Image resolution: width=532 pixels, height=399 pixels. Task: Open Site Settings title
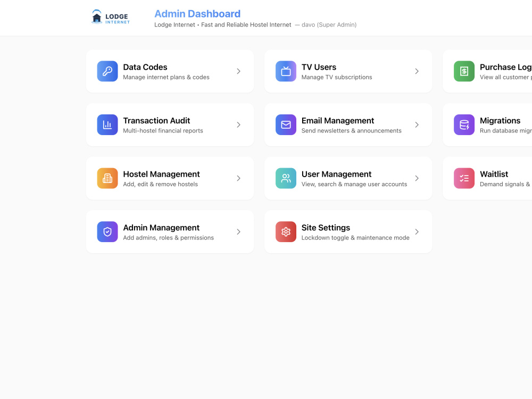click(x=326, y=228)
